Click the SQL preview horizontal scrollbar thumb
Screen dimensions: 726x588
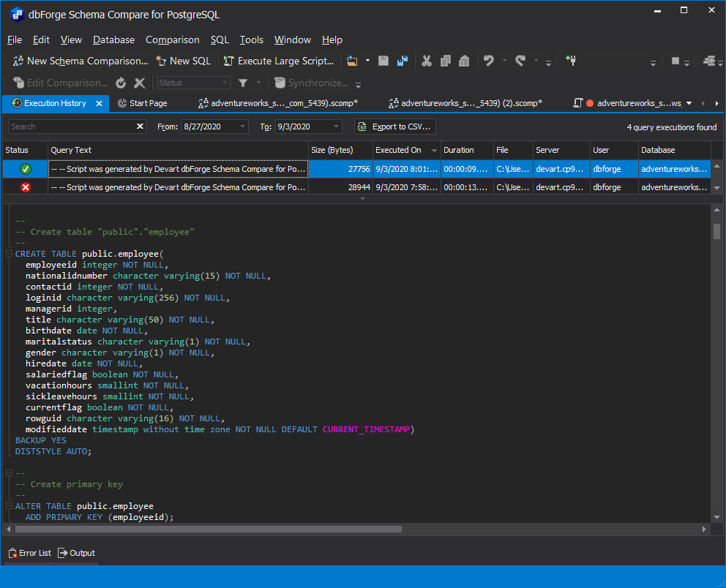pos(209,529)
